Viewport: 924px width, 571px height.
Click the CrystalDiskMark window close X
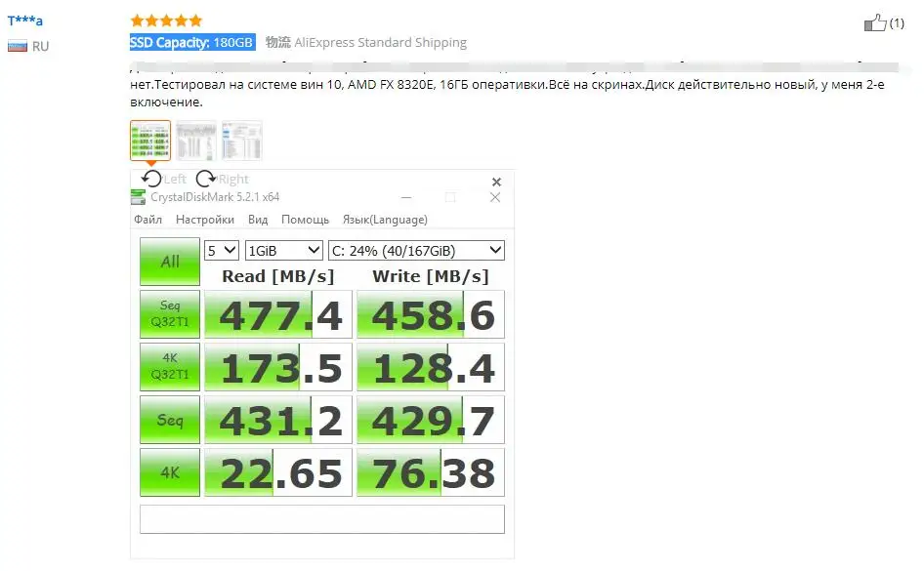[495, 198]
